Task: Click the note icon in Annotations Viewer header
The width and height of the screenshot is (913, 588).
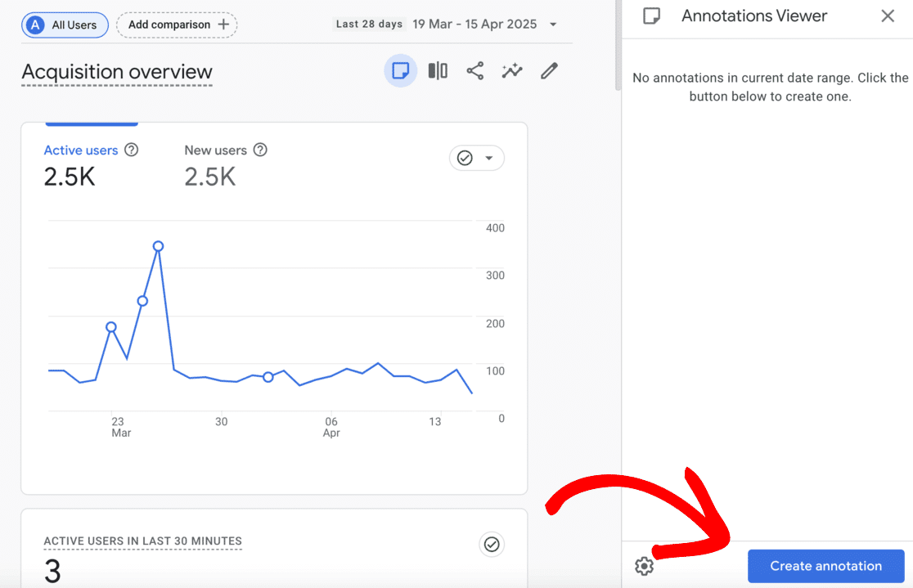Action: click(x=651, y=16)
